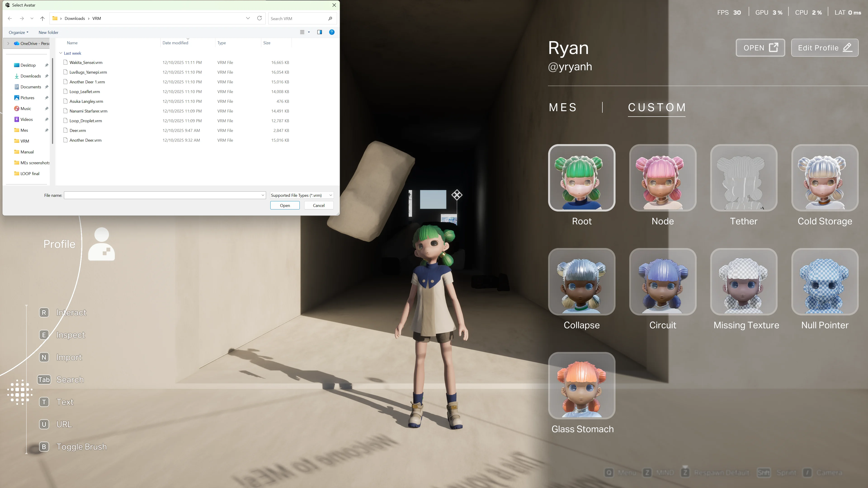
Task: Click the Open button in dialog
Action: pos(285,205)
